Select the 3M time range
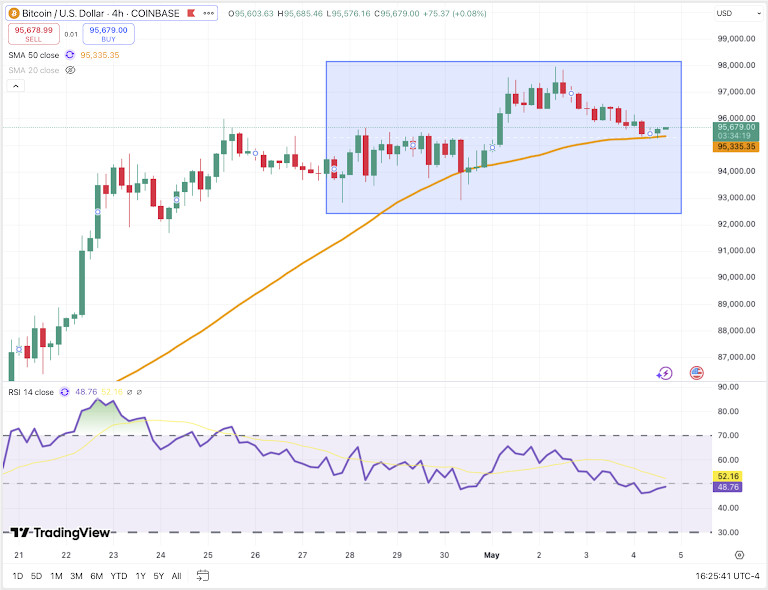Viewport: 768px width, 590px height. coord(76,576)
